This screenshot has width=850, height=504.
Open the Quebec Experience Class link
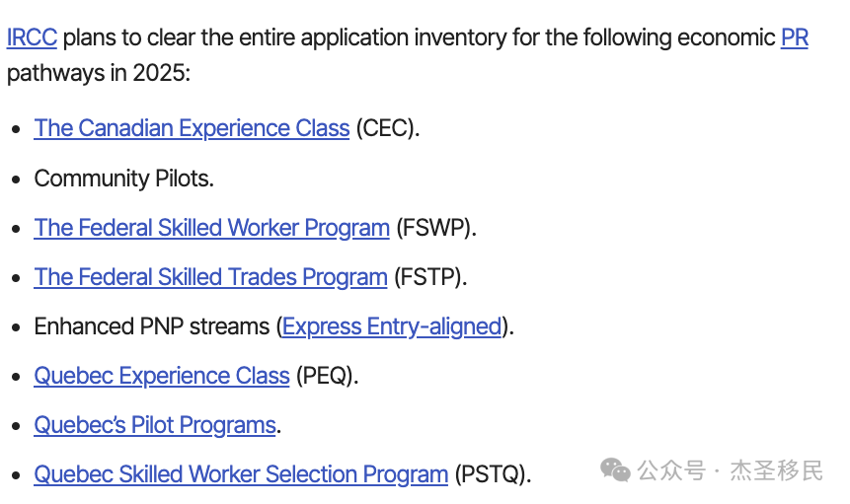coord(162,376)
